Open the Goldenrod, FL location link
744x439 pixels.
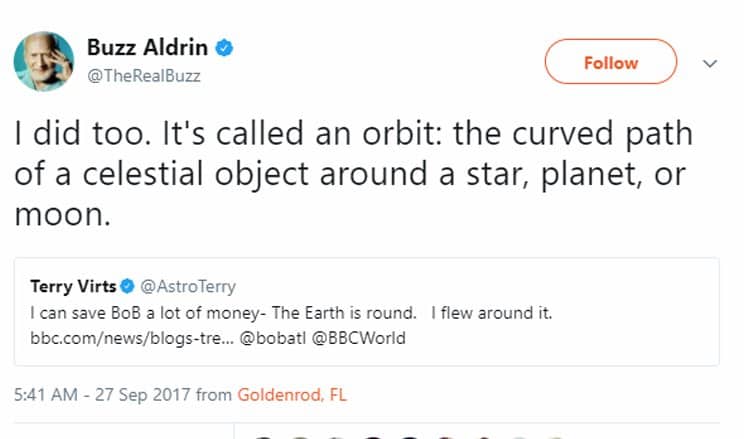pos(291,394)
